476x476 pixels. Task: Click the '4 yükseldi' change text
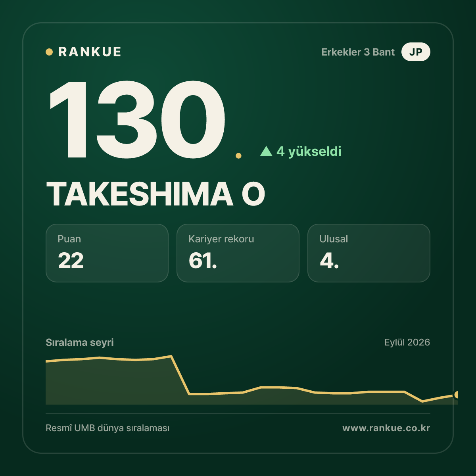point(309,151)
